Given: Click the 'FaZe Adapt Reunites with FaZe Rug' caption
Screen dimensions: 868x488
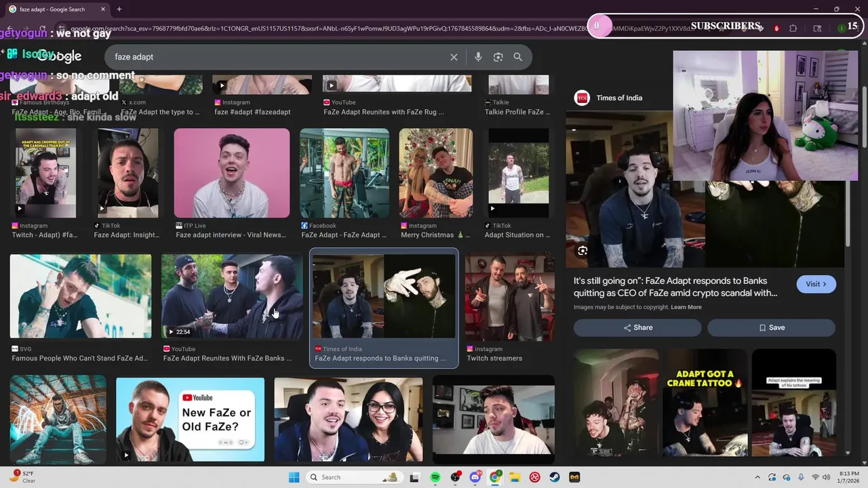Looking at the screenshot, I should [384, 112].
